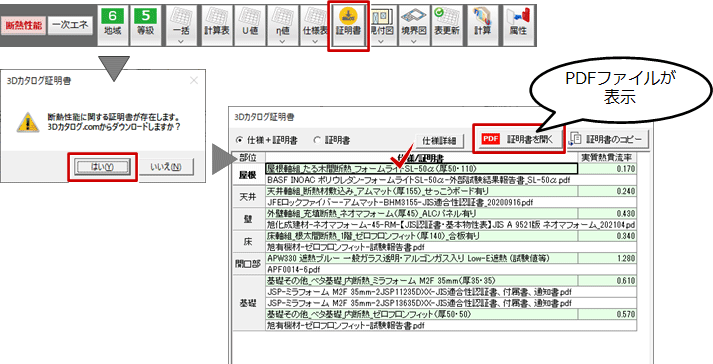Select the 屋根軸組_たる木間断熱 specification row

pos(422,169)
